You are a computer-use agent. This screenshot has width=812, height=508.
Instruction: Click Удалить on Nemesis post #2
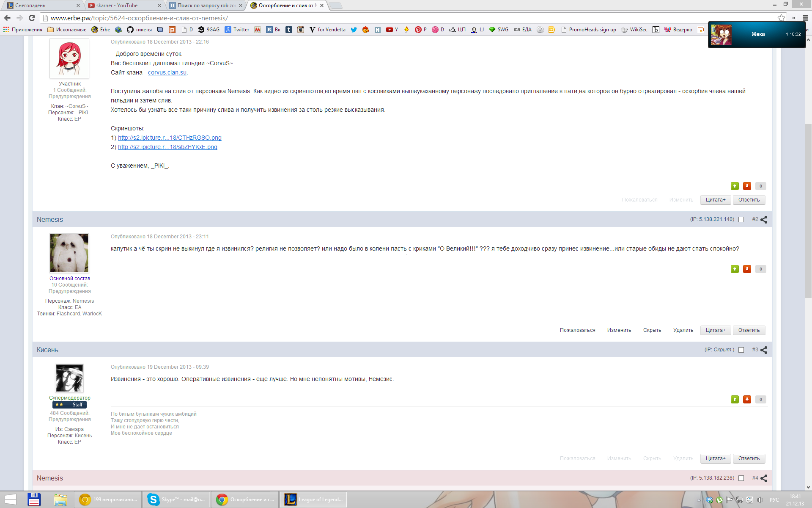[683, 330]
